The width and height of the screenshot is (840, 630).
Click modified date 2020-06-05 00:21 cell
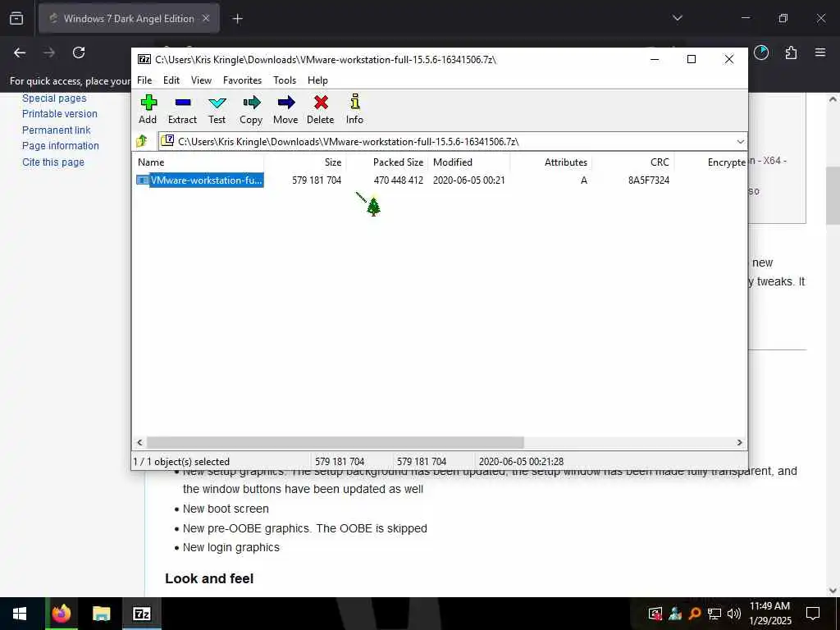pyautogui.click(x=468, y=180)
